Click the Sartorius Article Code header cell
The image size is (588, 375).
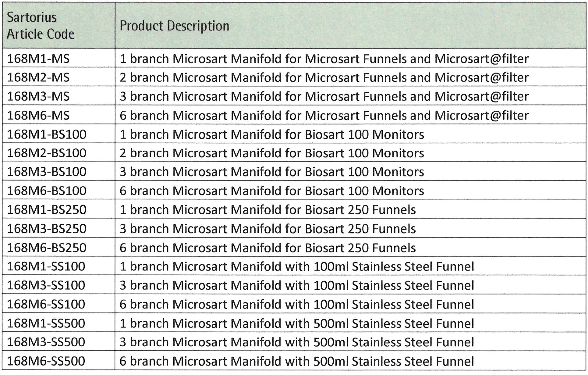tap(41, 26)
